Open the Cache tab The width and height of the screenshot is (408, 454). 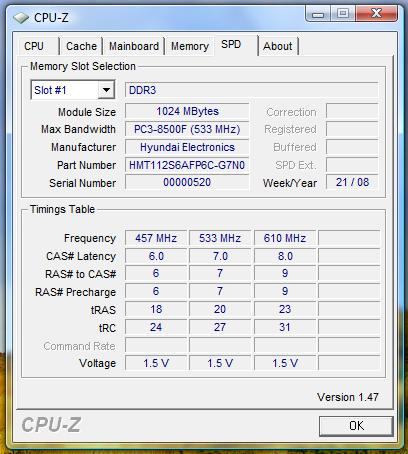pos(81,46)
